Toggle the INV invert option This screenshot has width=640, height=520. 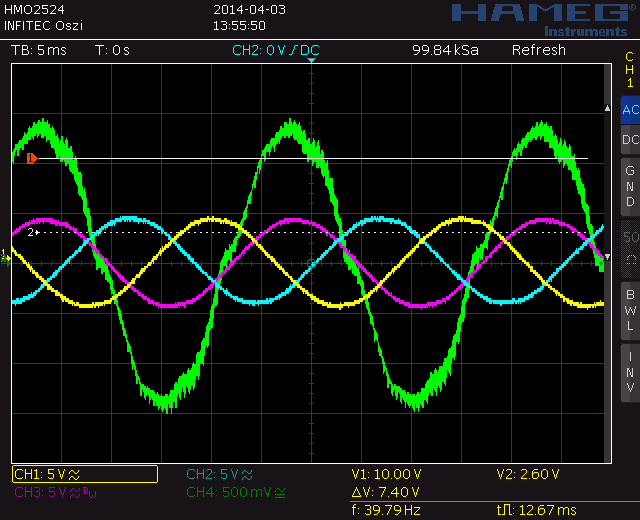[630, 372]
